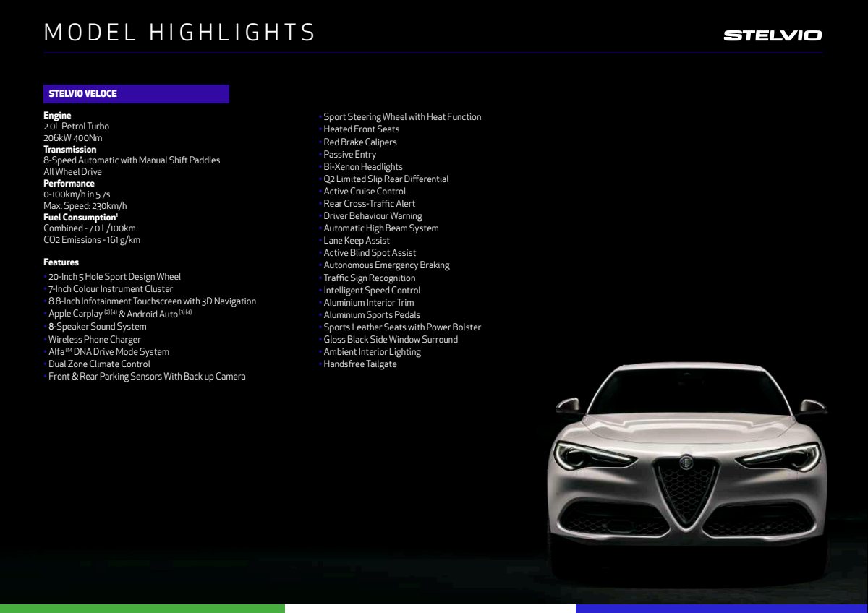Click Alfa DNA Drive Mode System
The image size is (868, 613).
109,352
